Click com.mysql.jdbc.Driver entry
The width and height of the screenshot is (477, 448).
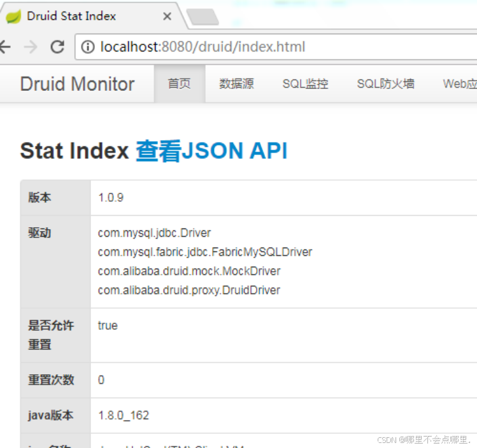click(154, 233)
